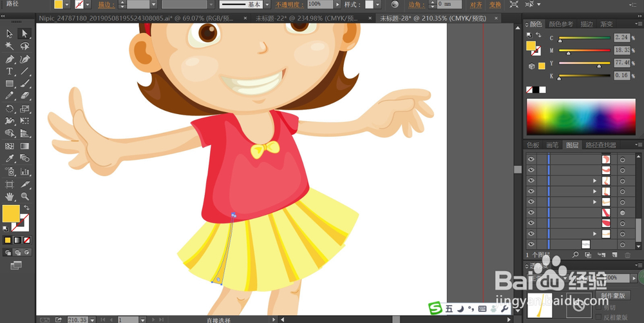The image size is (644, 323).
Task: Select the Eraser tool
Action: coord(24,96)
